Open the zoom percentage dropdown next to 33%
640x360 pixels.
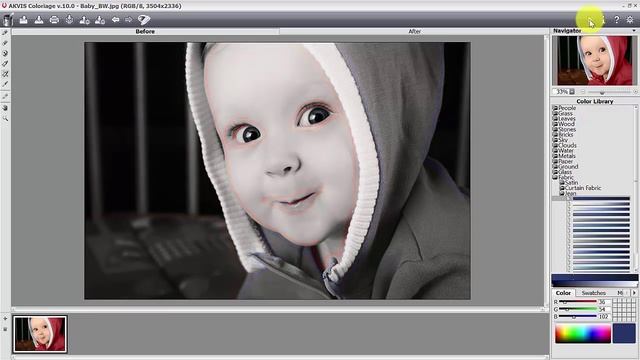(572, 92)
